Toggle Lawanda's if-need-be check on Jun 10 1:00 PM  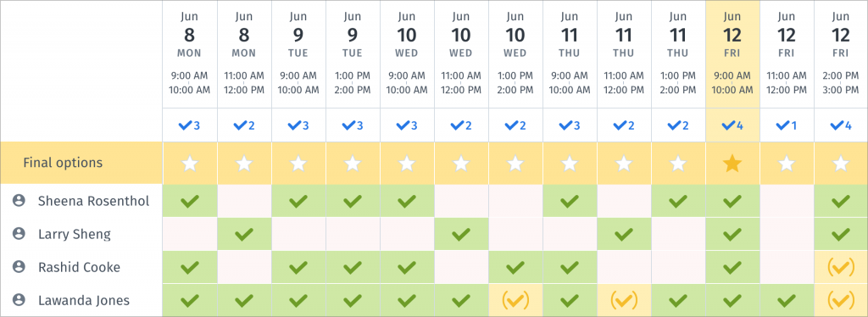[515, 300]
